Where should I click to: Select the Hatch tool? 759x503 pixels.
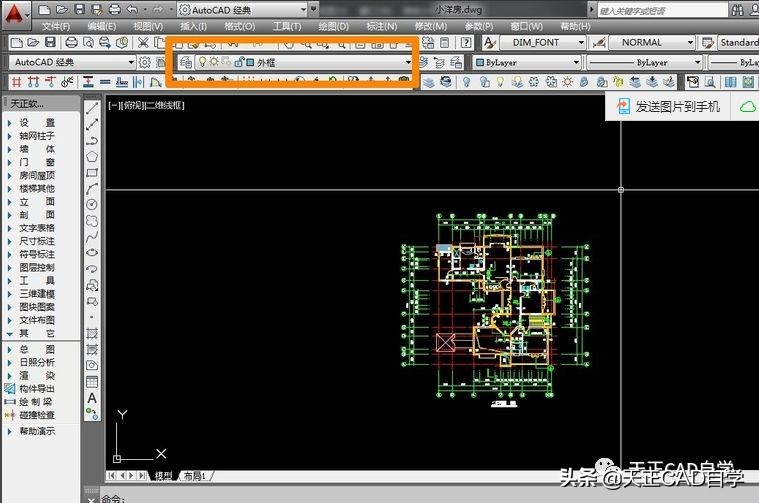[92, 333]
